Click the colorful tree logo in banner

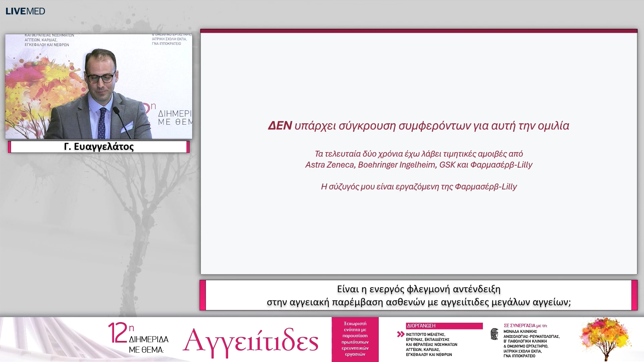pos(605,339)
